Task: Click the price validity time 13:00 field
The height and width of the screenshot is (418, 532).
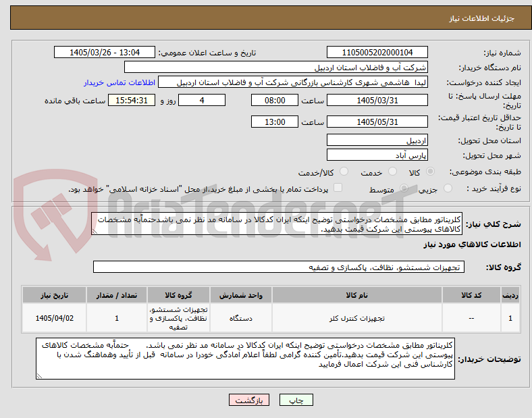Action: [x=275, y=122]
